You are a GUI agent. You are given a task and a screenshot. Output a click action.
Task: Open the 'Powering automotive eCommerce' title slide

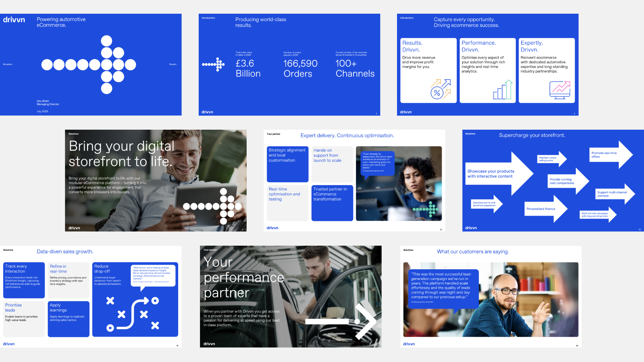pos(91,65)
